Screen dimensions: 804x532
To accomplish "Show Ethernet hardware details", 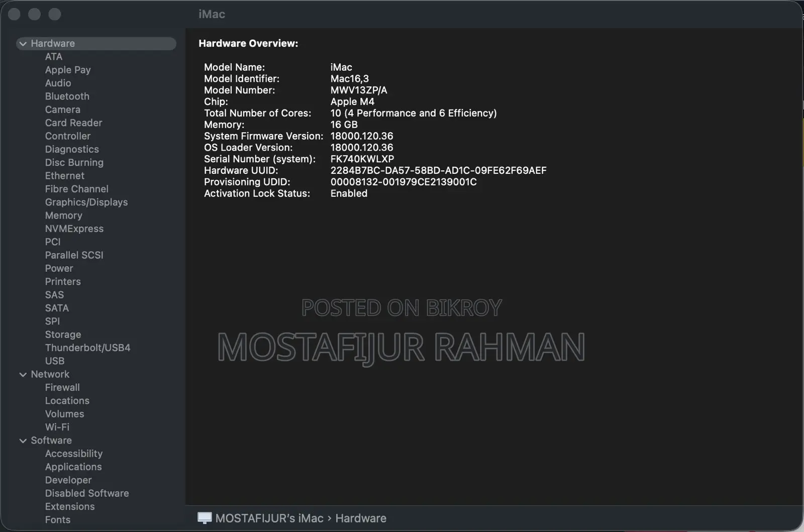I will 65,176.
